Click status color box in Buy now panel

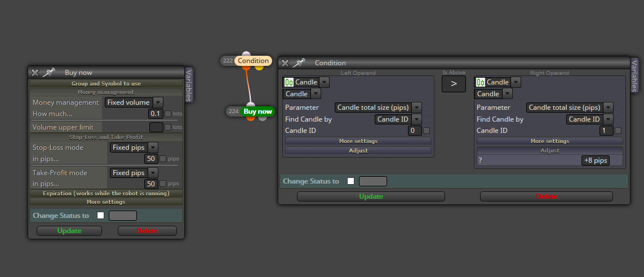pyautogui.click(x=123, y=216)
